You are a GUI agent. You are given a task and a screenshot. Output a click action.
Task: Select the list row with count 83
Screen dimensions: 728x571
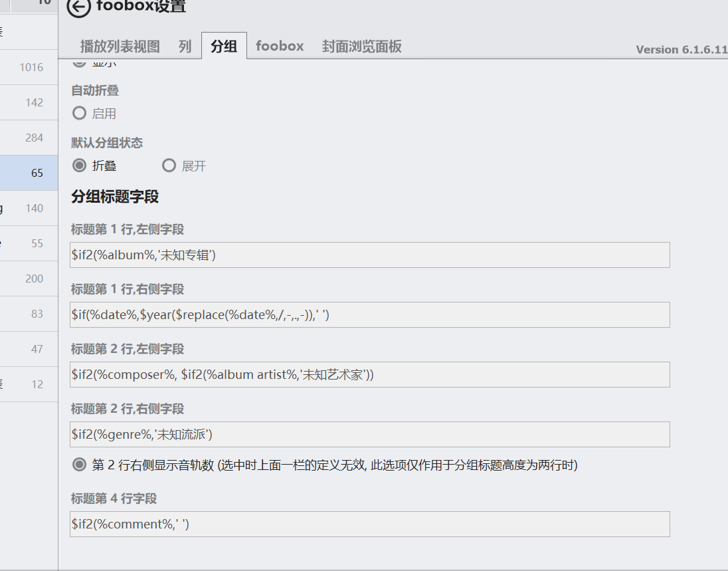29,314
